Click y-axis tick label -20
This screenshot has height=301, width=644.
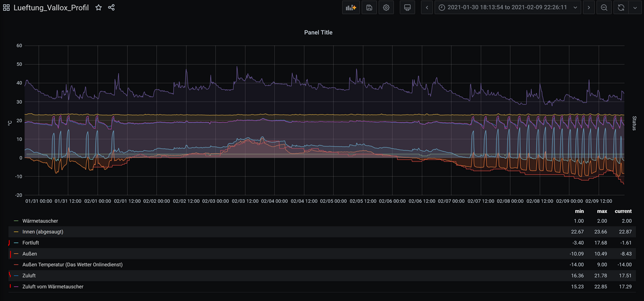18,195
